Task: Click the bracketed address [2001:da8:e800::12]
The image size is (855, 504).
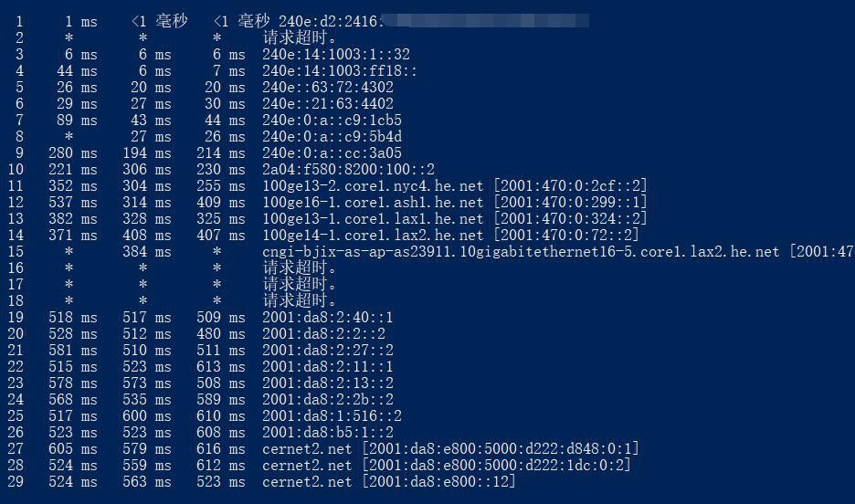Action: (438, 481)
